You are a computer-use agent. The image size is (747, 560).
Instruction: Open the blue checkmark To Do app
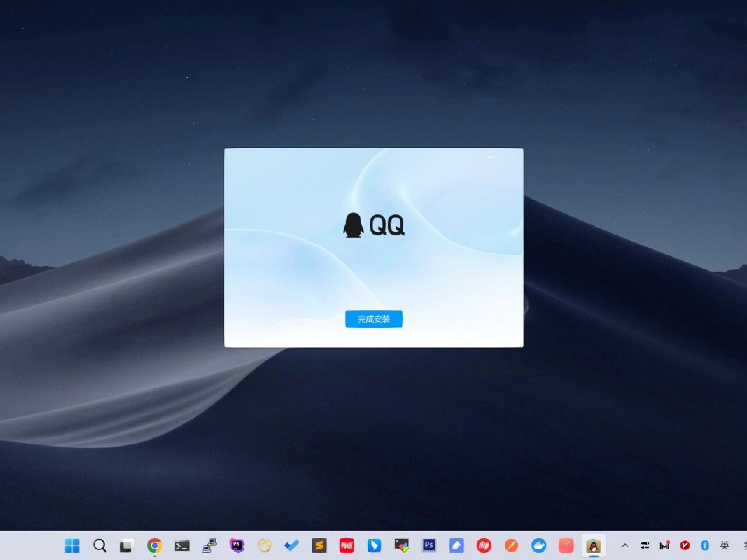pos(292,546)
